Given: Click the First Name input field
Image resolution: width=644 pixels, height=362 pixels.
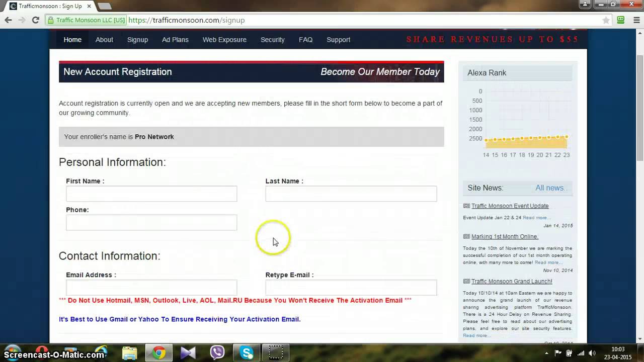Looking at the screenshot, I should click(x=151, y=194).
